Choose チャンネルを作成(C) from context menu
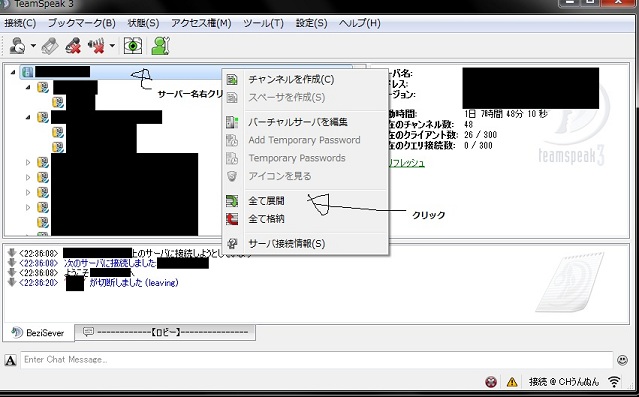 click(x=291, y=79)
